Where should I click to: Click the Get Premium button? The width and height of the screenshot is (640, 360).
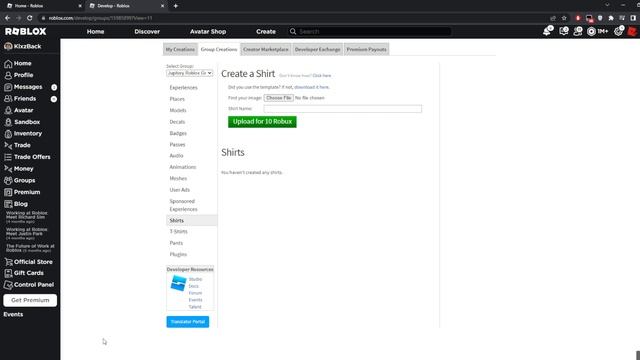[x=30, y=300]
